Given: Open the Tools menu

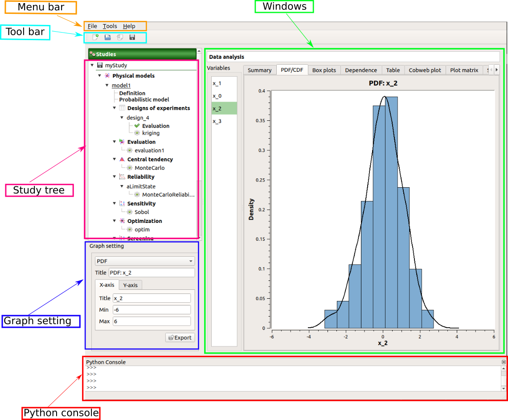Looking at the screenshot, I should pos(110,26).
